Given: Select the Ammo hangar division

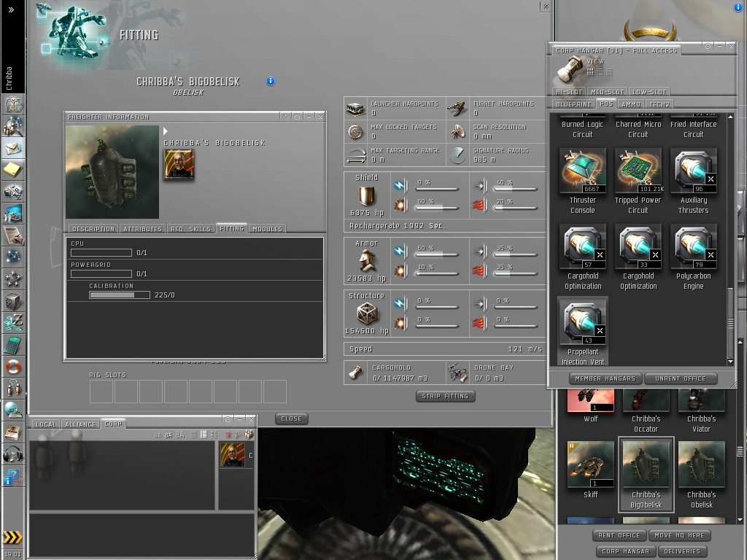Looking at the screenshot, I should [631, 104].
